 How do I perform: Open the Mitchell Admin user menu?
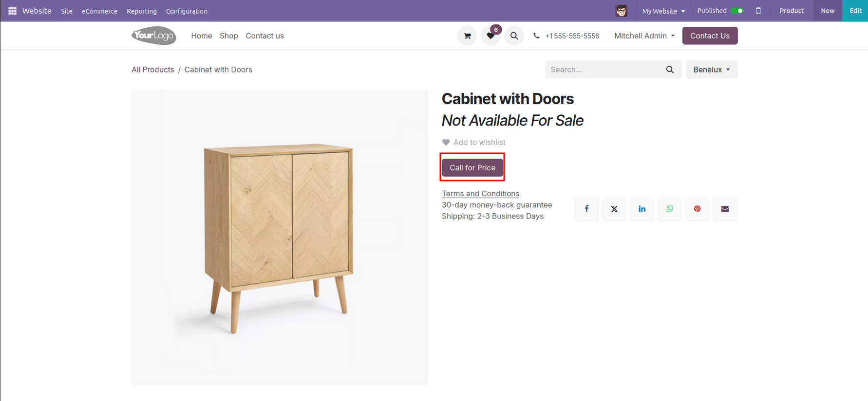click(x=644, y=36)
